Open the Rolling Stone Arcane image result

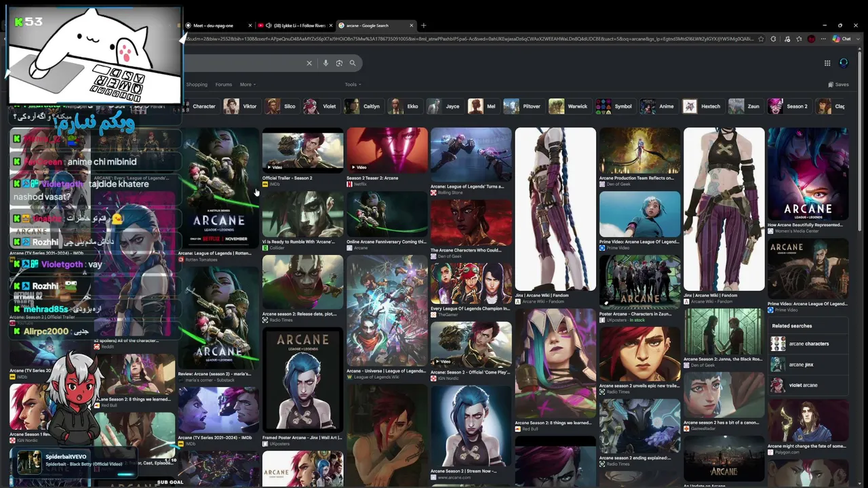coord(471,155)
